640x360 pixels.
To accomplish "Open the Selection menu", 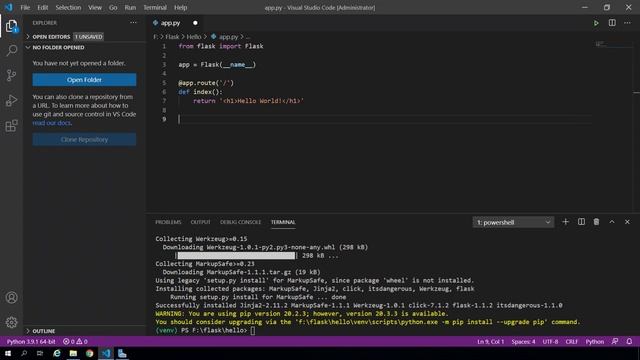I will tap(68, 7).
